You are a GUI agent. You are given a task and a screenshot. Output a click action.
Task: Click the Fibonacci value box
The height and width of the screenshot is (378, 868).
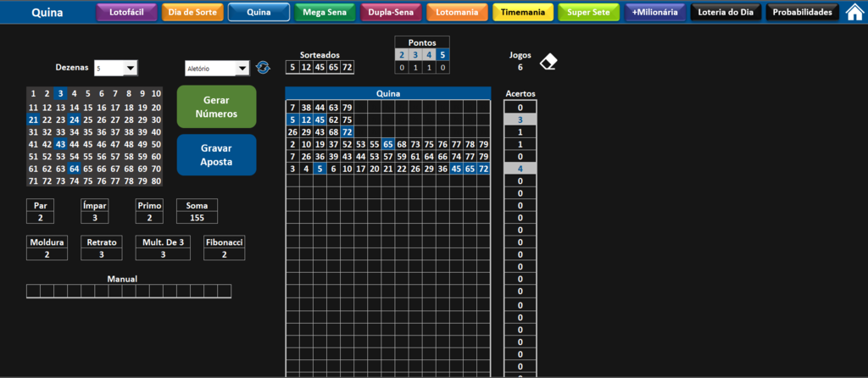click(x=224, y=254)
